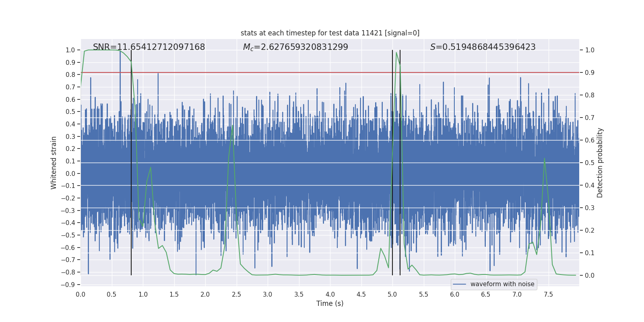
Task: Click the x-axis tick label 5.0
Action: tap(392, 294)
